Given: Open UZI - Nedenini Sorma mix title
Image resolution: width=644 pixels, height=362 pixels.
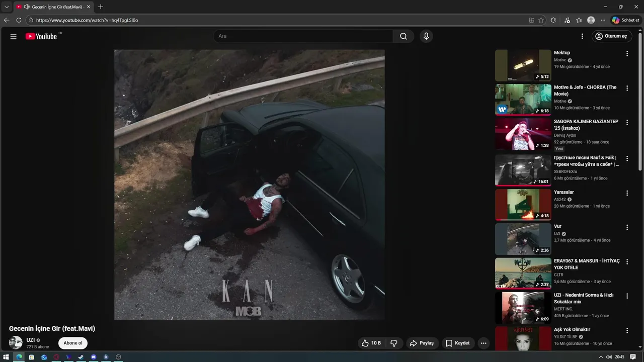Looking at the screenshot, I should pyautogui.click(x=584, y=298).
